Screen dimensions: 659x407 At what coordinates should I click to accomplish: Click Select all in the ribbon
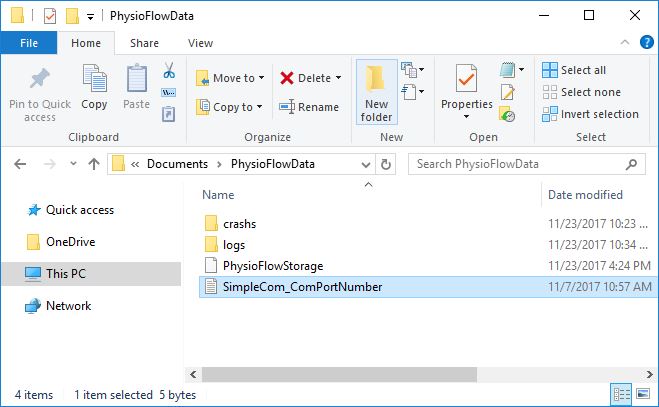click(x=574, y=70)
